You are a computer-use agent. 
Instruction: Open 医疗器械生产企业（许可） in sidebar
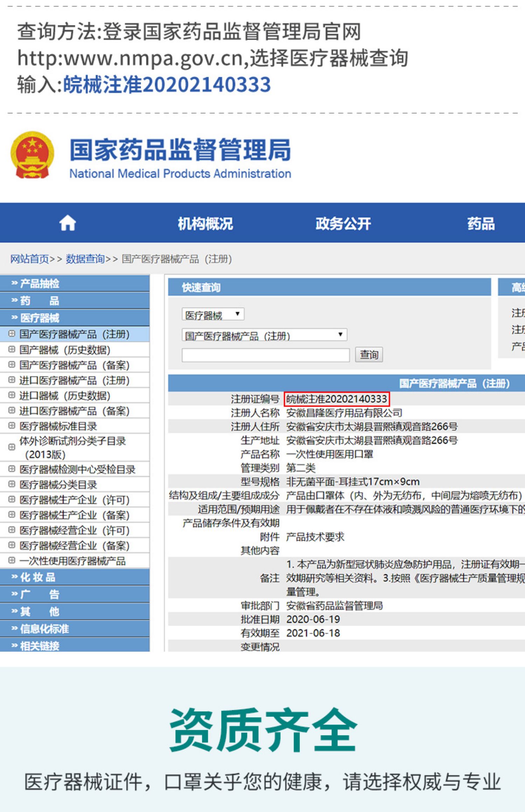click(x=74, y=500)
